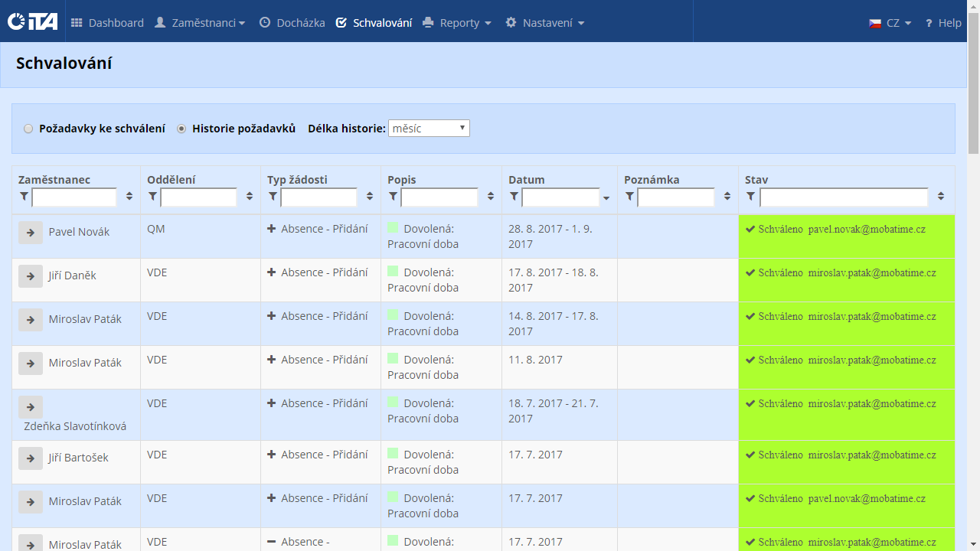Expand the CZ language dropdown
Screen dimensions: 980x551
click(890, 23)
